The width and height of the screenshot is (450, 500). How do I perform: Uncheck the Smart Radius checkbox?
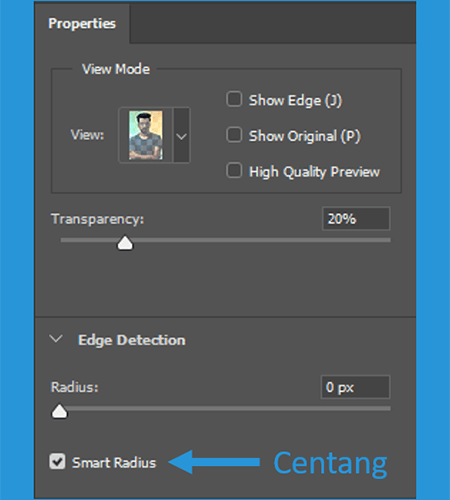(57, 461)
